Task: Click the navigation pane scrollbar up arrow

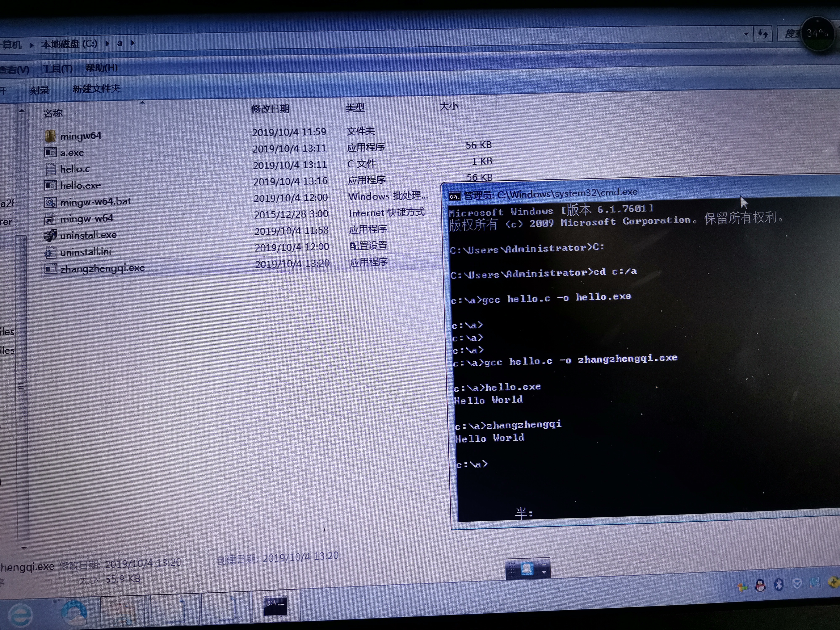Action: click(22, 111)
